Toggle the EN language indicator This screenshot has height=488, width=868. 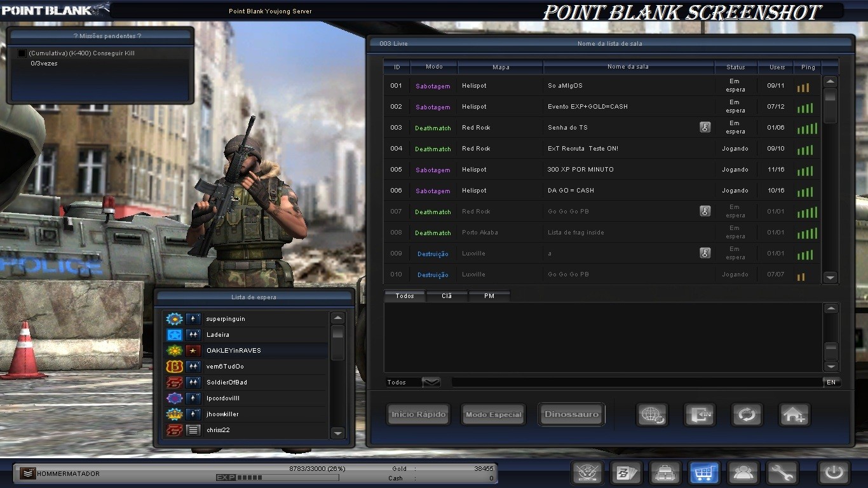[831, 382]
